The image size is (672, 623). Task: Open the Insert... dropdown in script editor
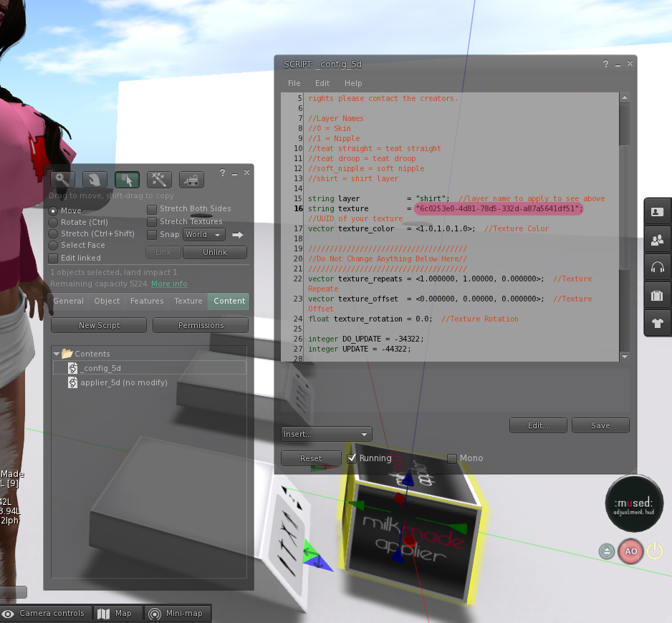[326, 434]
